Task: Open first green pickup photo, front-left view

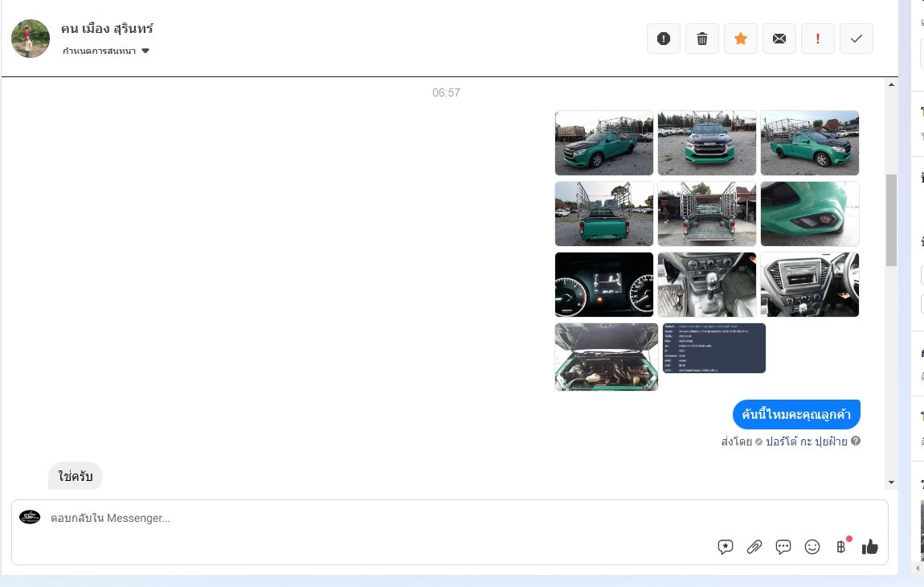Action: pos(604,143)
